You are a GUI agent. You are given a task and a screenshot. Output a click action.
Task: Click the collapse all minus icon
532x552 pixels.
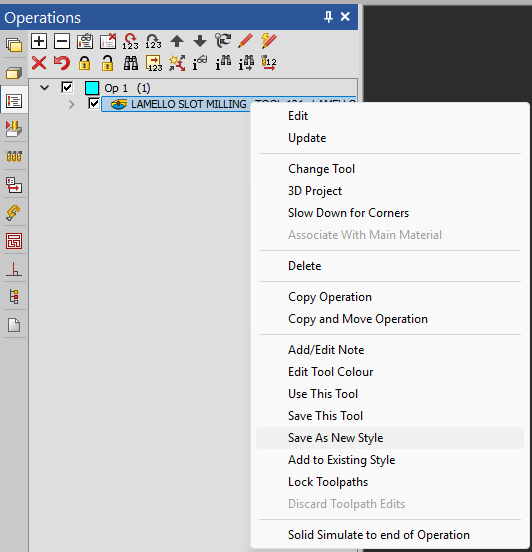point(62,41)
